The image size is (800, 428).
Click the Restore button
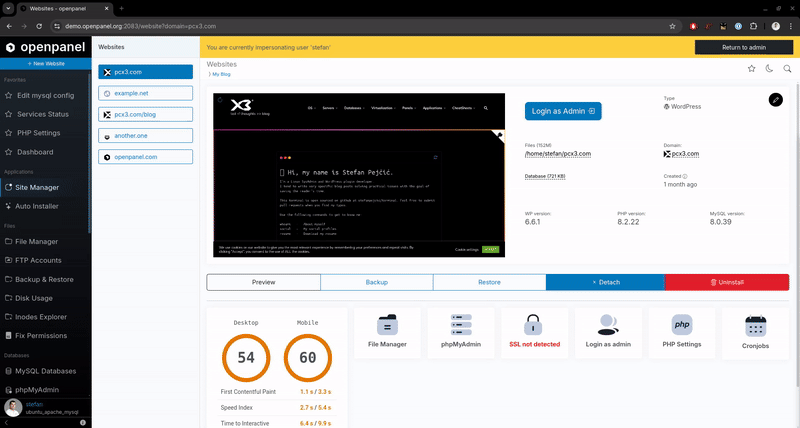(x=489, y=282)
